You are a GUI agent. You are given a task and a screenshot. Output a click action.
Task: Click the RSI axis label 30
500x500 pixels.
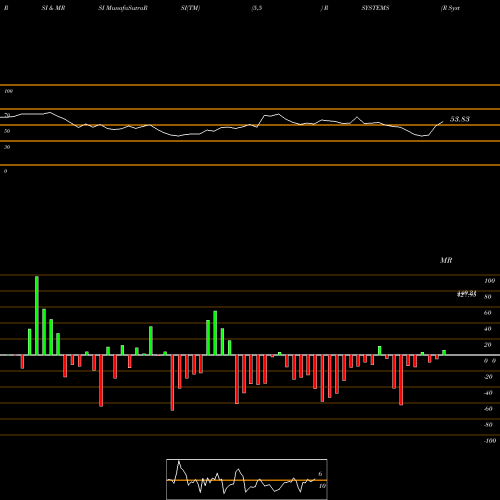click(7, 147)
